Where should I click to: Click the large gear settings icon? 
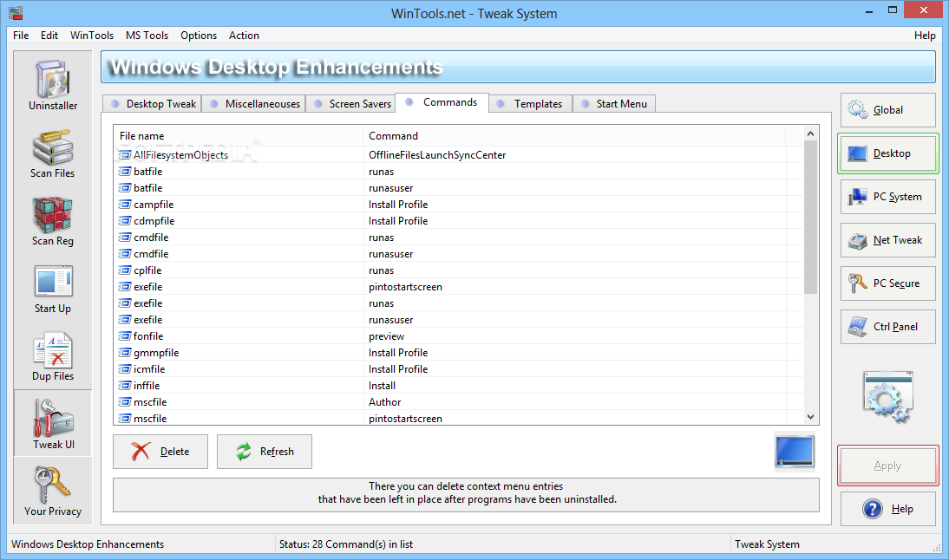(888, 397)
